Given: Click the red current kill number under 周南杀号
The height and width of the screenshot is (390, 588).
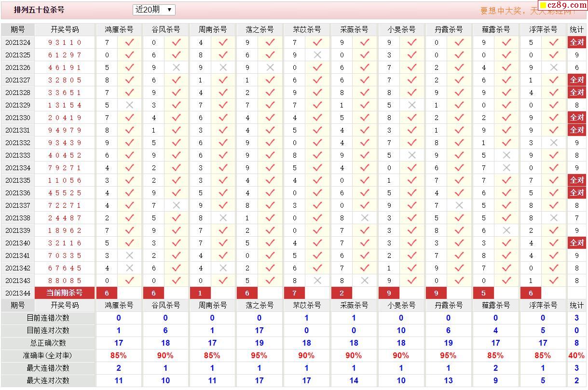Looking at the screenshot, I should point(200,293).
